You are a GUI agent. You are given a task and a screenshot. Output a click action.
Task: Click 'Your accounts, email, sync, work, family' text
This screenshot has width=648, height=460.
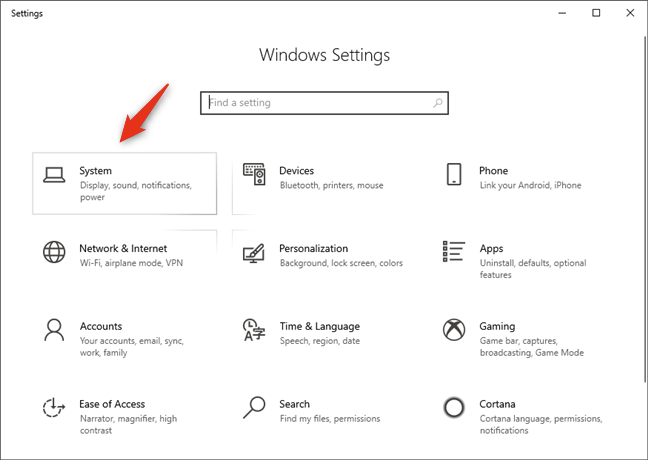132,346
